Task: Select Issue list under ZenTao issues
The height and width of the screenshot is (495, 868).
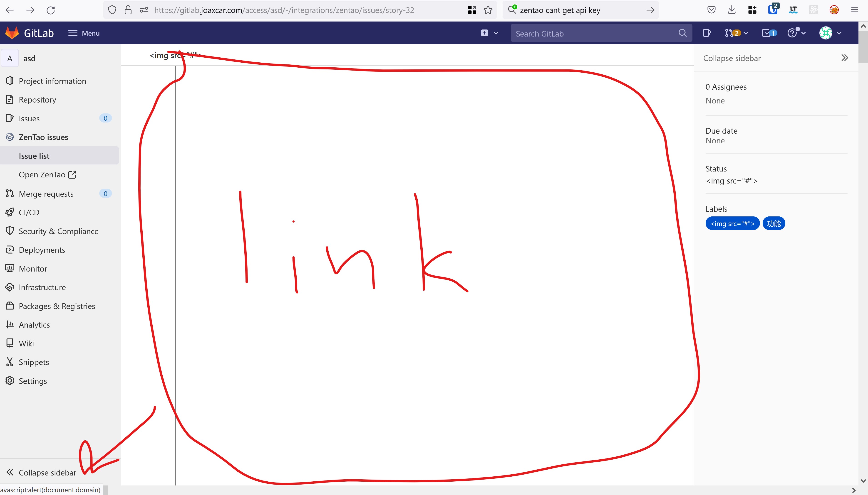Action: 34,156
